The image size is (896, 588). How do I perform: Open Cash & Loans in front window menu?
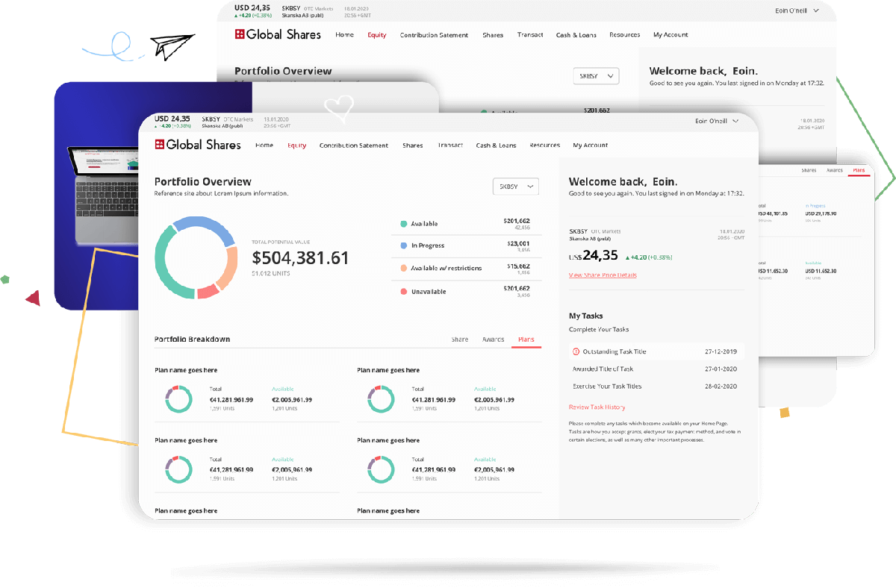click(496, 146)
